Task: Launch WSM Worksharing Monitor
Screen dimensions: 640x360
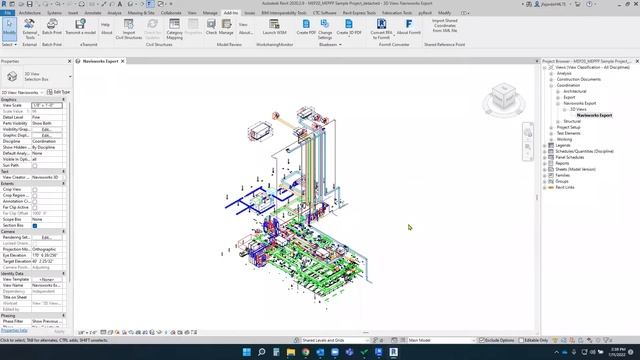Action: coord(274,27)
